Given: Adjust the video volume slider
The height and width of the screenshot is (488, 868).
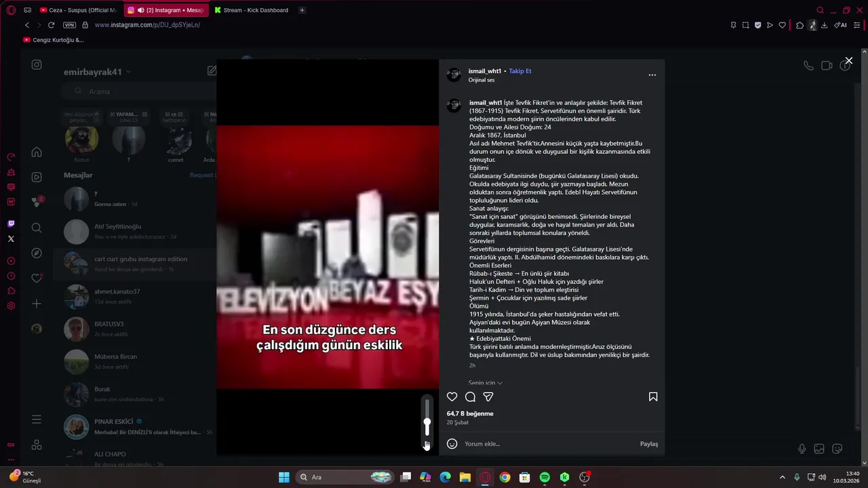Looking at the screenshot, I should 427,418.
